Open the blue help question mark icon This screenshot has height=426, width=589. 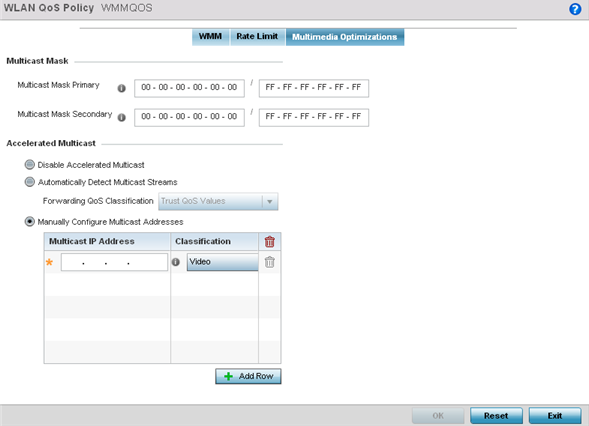[x=575, y=9]
